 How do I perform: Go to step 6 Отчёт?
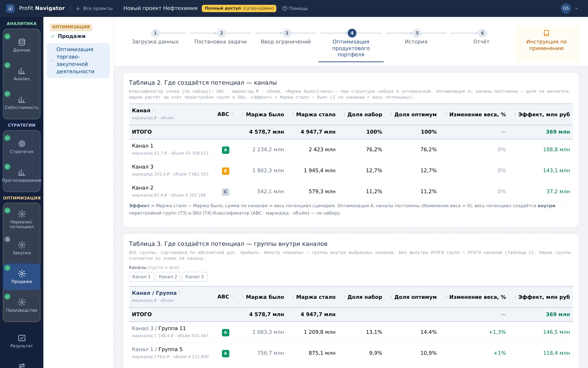tap(481, 37)
